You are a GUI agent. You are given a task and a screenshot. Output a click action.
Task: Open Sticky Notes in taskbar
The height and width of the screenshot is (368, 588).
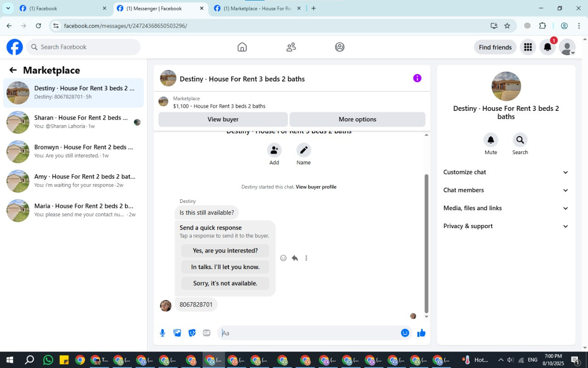pyautogui.click(x=64, y=360)
